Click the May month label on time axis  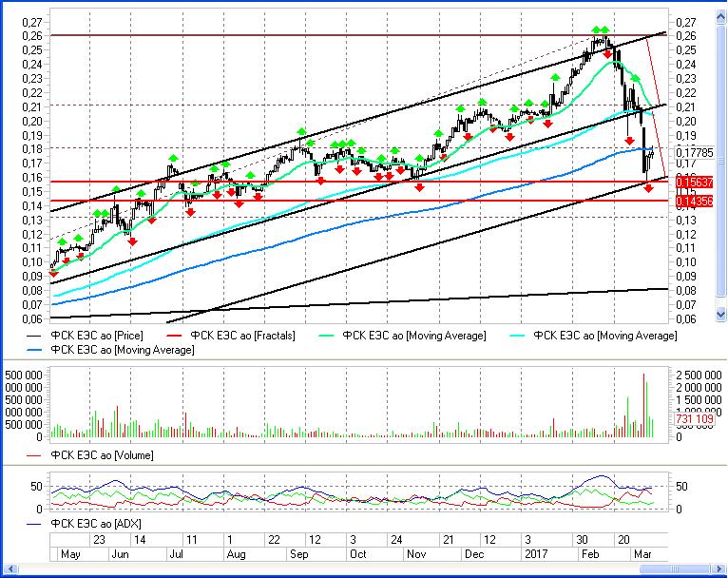71,553
